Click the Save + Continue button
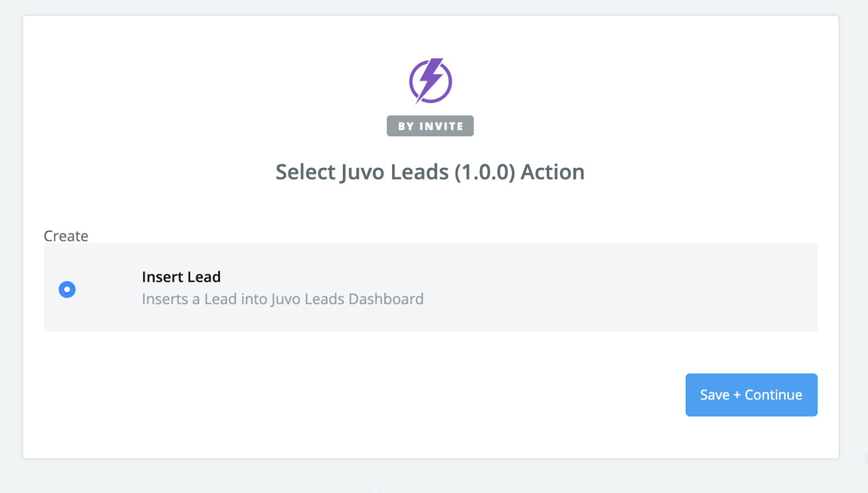 (x=751, y=395)
